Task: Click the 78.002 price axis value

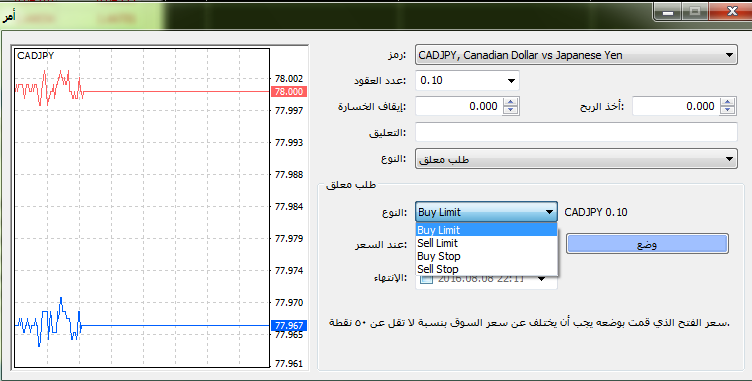Action: tap(289, 79)
